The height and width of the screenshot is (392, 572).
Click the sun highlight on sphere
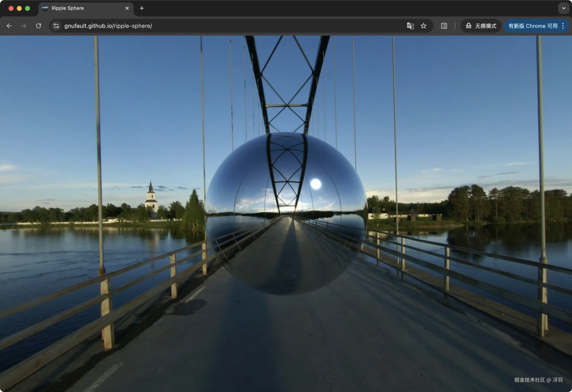316,184
